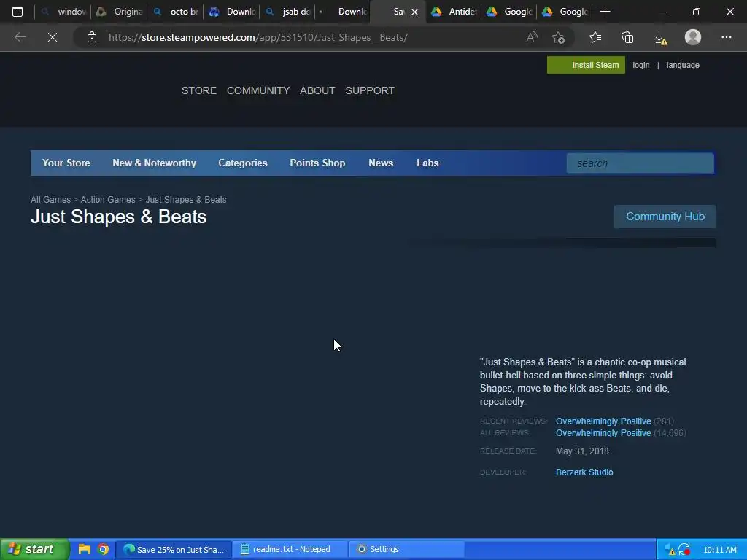Open the Community Hub button
Viewport: 747px width, 560px height.
pos(665,217)
